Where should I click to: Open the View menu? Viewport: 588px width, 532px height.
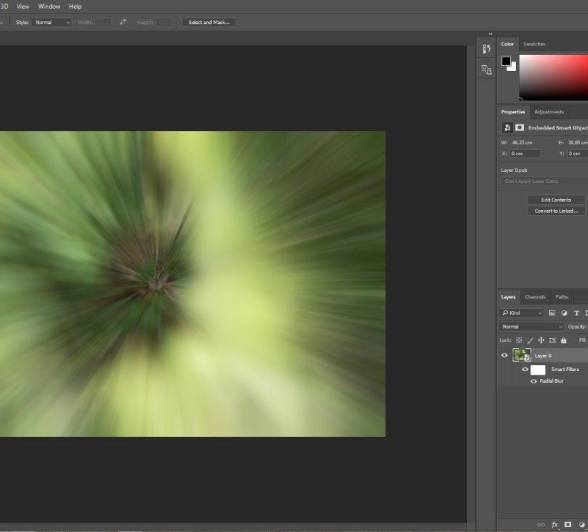(x=22, y=6)
